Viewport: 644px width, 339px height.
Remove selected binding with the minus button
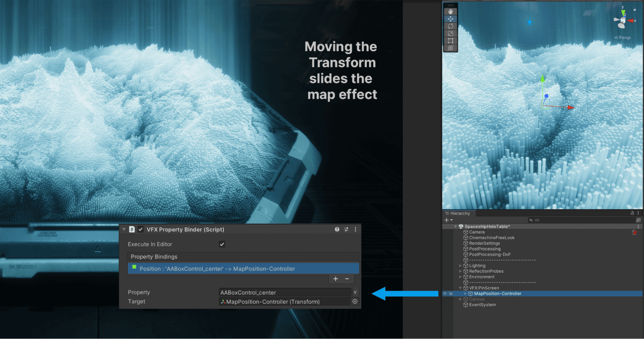click(347, 279)
